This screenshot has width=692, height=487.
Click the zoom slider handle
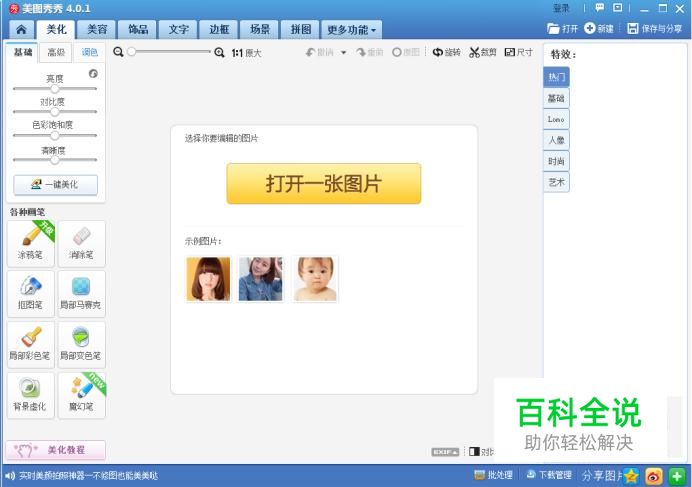click(x=132, y=52)
